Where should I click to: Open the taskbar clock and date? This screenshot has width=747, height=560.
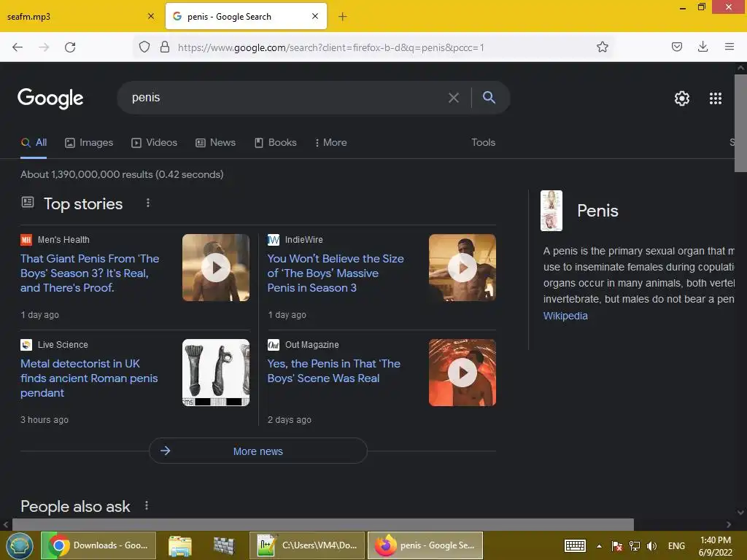[715, 546]
